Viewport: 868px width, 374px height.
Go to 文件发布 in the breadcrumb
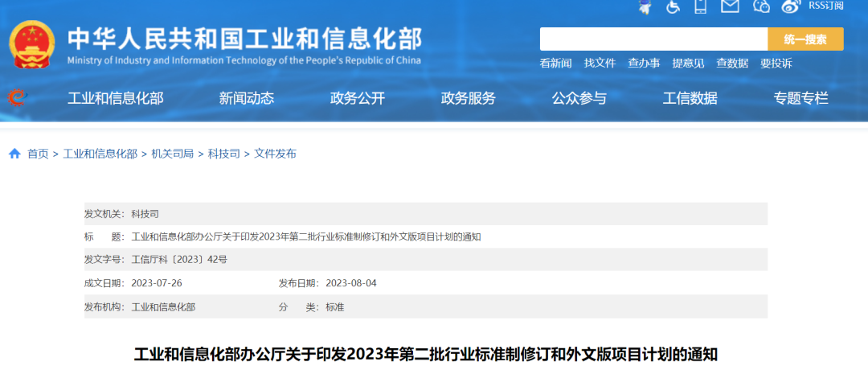point(275,154)
